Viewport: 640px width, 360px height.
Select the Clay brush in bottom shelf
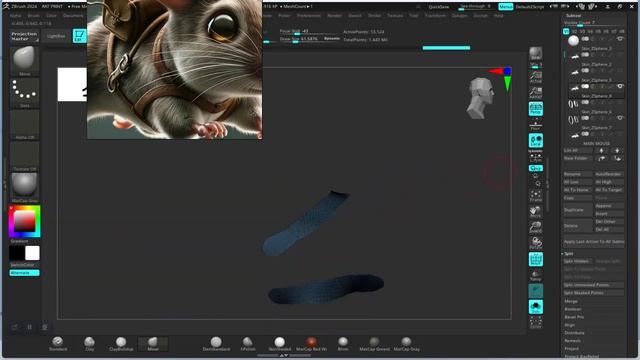(x=89, y=343)
